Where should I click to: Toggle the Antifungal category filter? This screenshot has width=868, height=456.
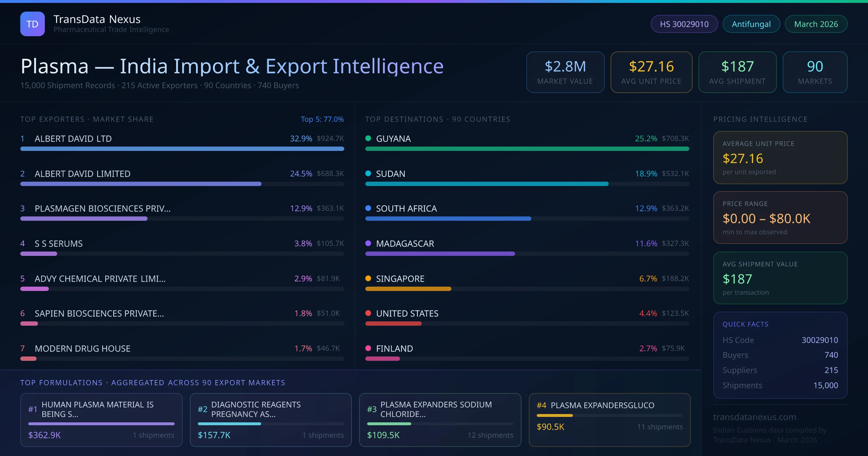click(751, 24)
